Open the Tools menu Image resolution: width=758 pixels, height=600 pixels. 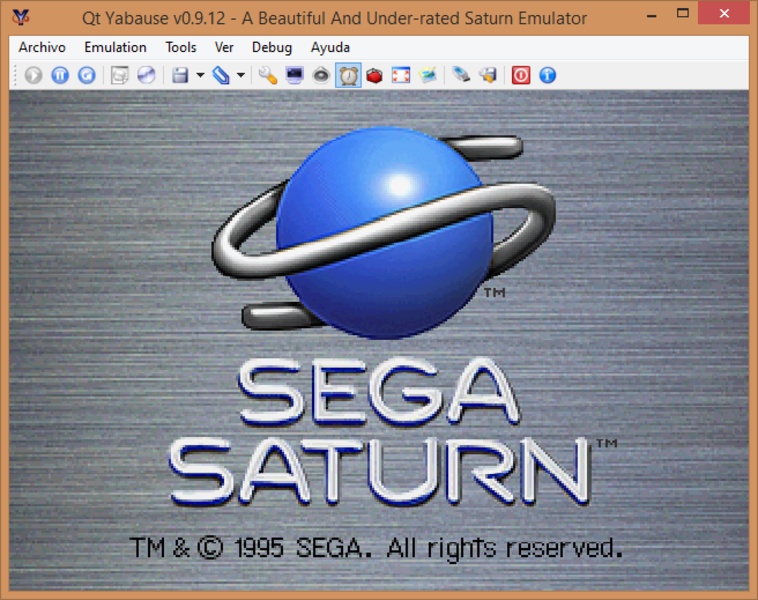tap(181, 47)
